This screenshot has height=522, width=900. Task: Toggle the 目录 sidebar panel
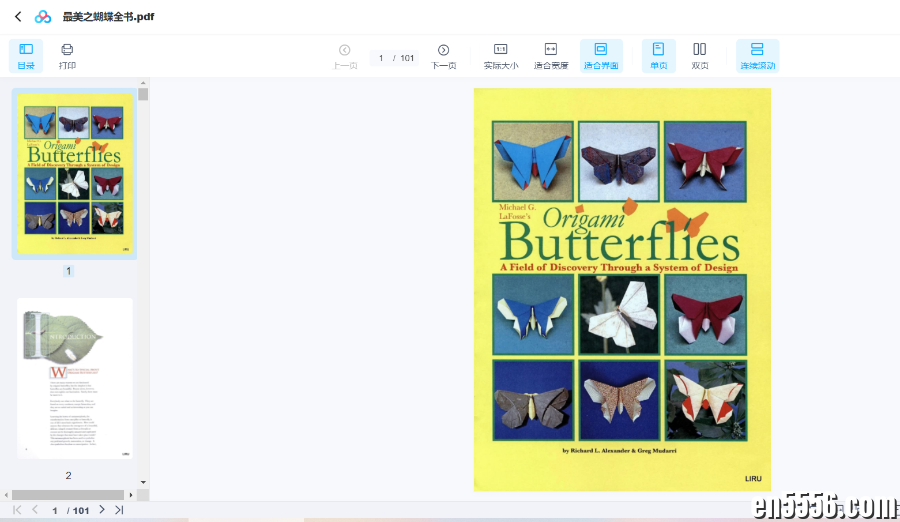(26, 56)
